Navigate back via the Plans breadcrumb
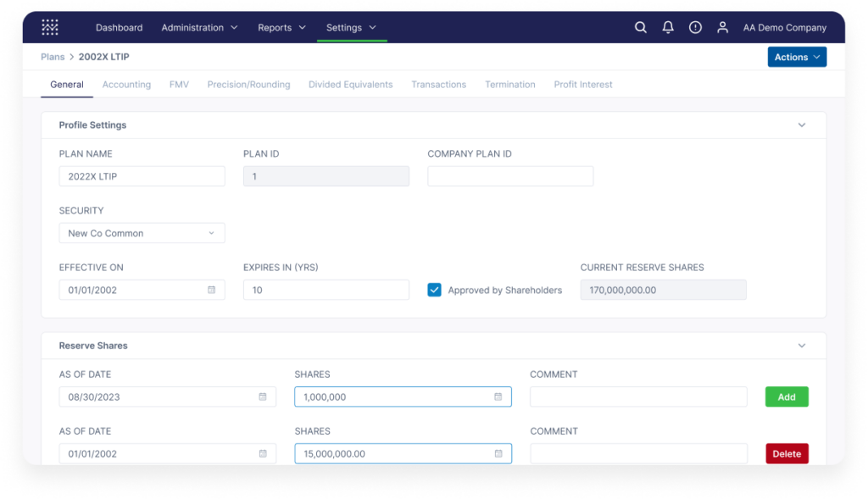The width and height of the screenshot is (868, 499). [52, 57]
